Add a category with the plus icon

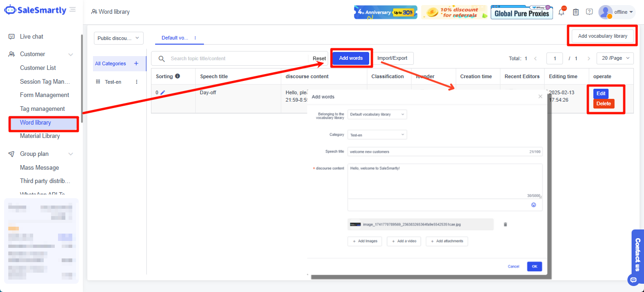[136, 63]
